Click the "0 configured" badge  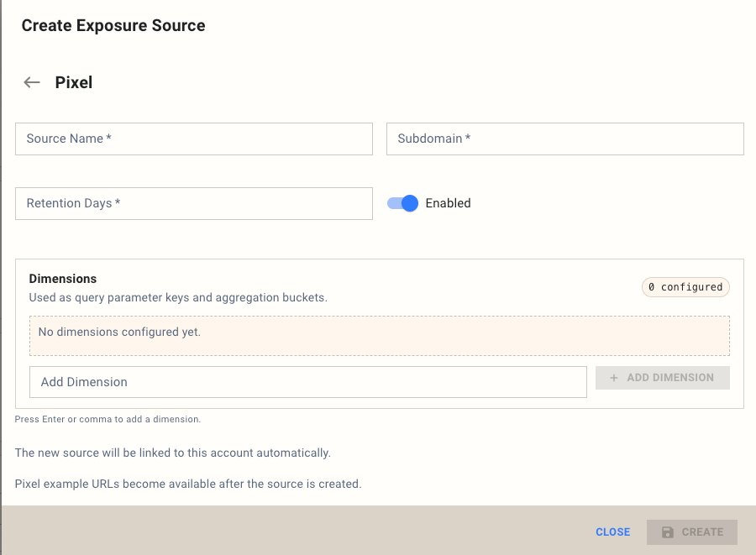(685, 287)
